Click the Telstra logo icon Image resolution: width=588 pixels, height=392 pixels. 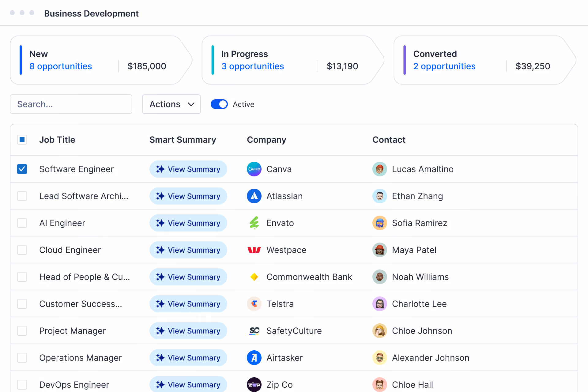click(x=254, y=304)
